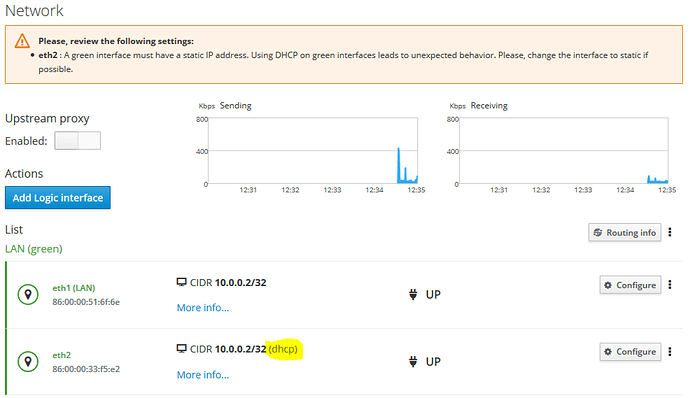Click the UP status of eth1 (LAN)

pos(433,295)
